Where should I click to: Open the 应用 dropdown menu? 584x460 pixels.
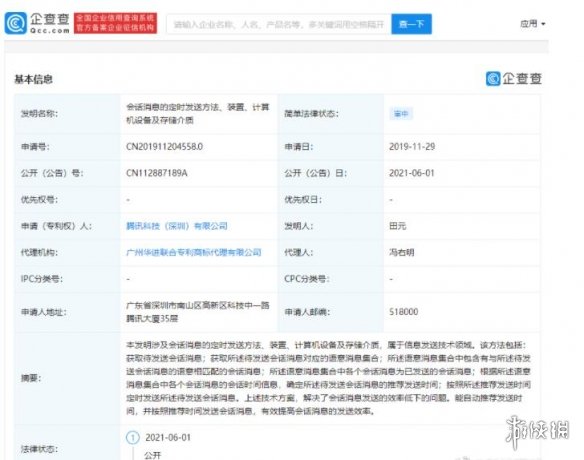pos(533,24)
